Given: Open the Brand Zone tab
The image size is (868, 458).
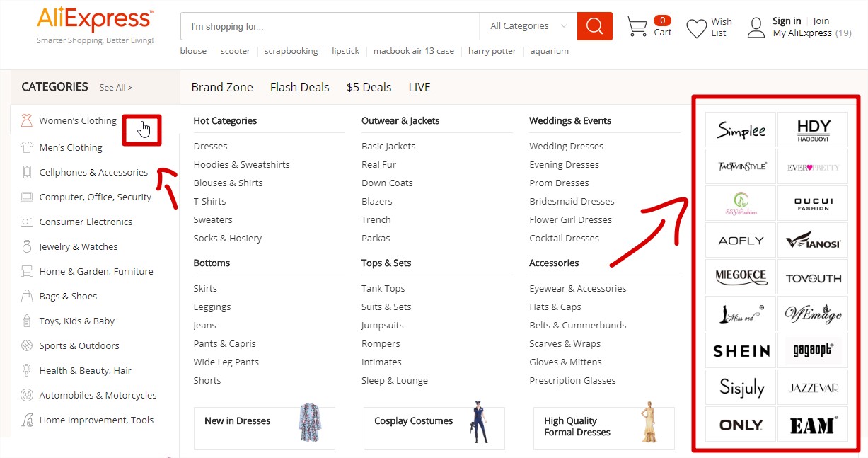Looking at the screenshot, I should [222, 87].
